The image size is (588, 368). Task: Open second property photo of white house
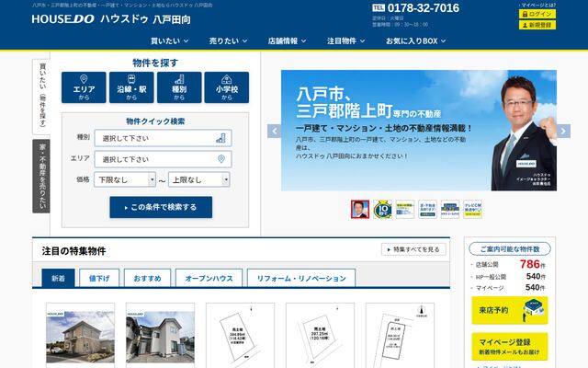[160, 336]
